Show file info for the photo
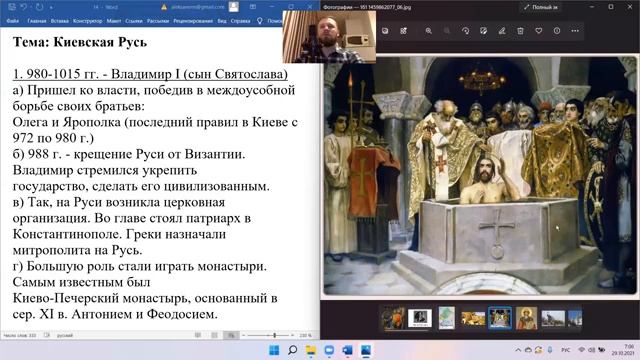640x360 pixels. (557, 31)
